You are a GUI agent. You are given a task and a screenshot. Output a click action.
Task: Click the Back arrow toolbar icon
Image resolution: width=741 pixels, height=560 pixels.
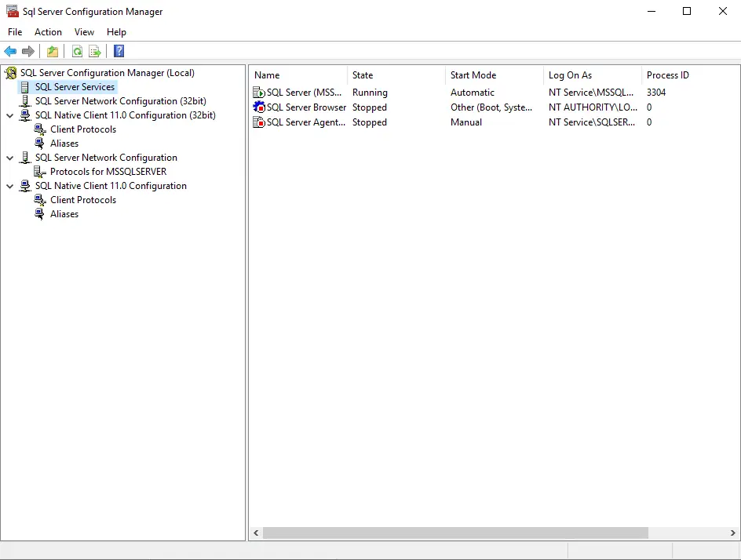(x=10, y=51)
